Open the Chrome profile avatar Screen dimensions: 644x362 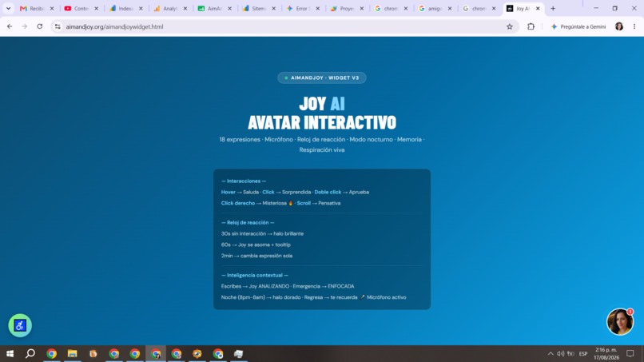[619, 26]
